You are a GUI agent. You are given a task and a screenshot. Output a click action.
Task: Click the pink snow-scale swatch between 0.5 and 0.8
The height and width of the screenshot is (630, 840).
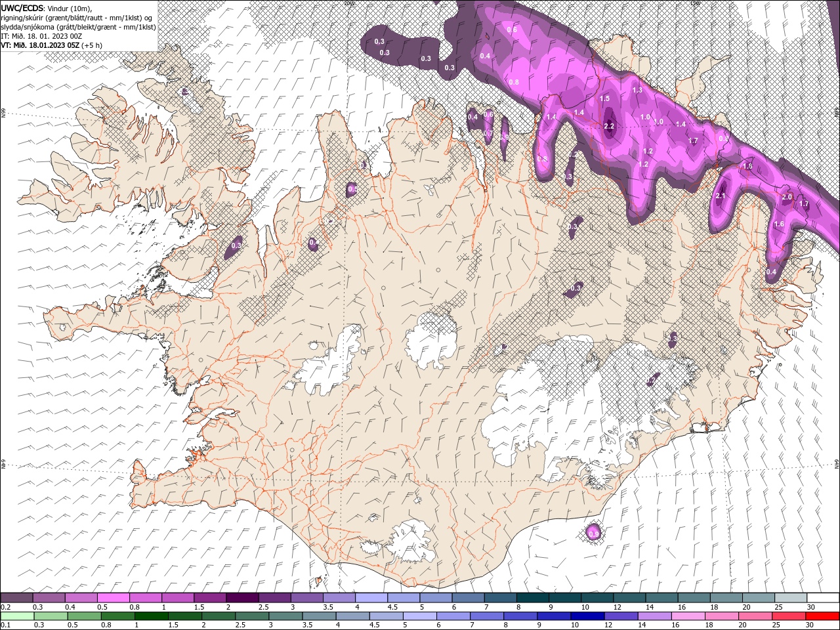[x=114, y=598]
